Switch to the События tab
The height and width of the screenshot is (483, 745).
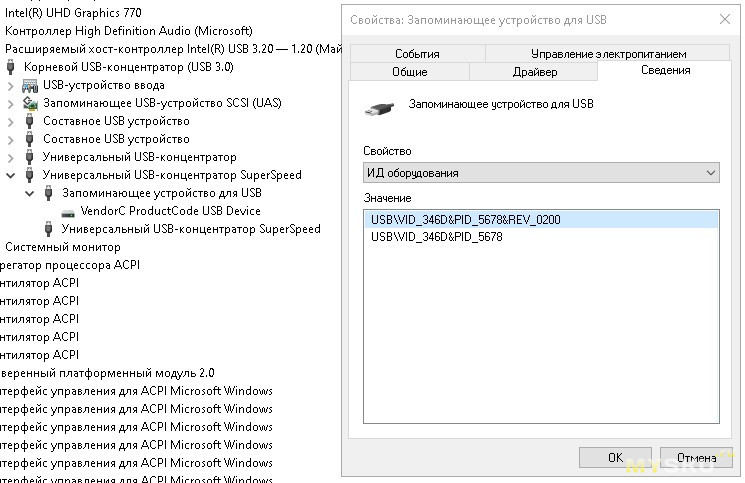[x=417, y=54]
